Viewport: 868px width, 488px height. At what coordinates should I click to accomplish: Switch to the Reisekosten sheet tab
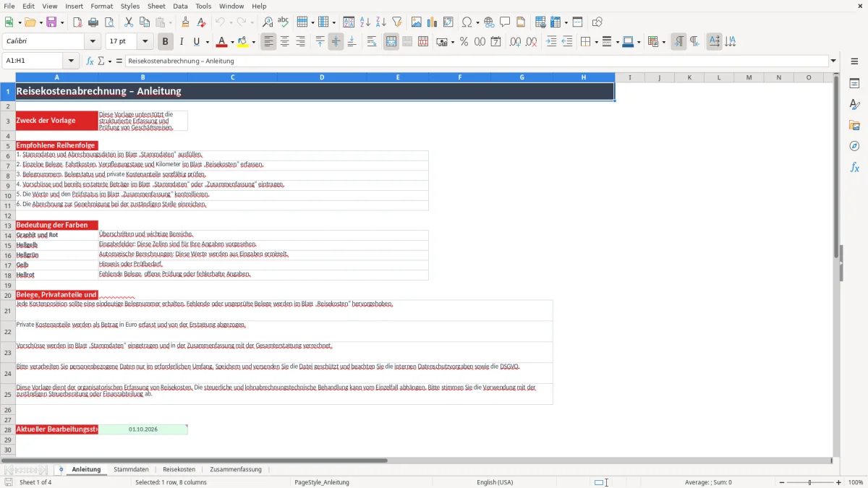179,469
